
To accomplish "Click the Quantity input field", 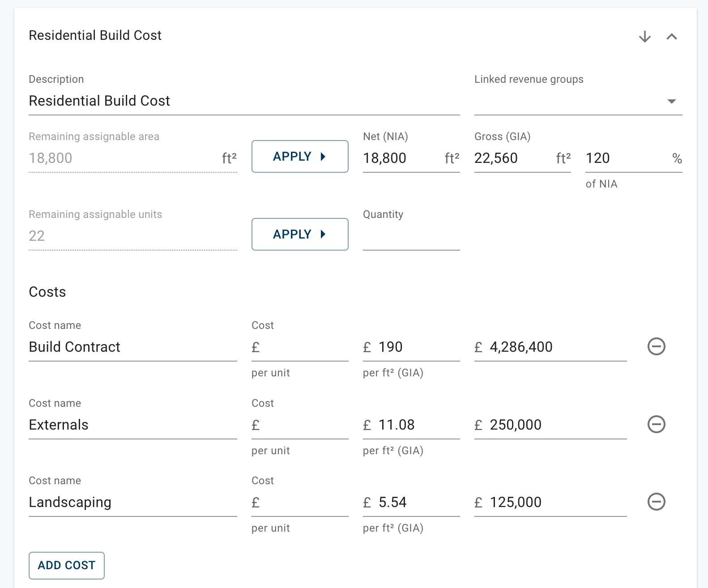I will point(411,236).
